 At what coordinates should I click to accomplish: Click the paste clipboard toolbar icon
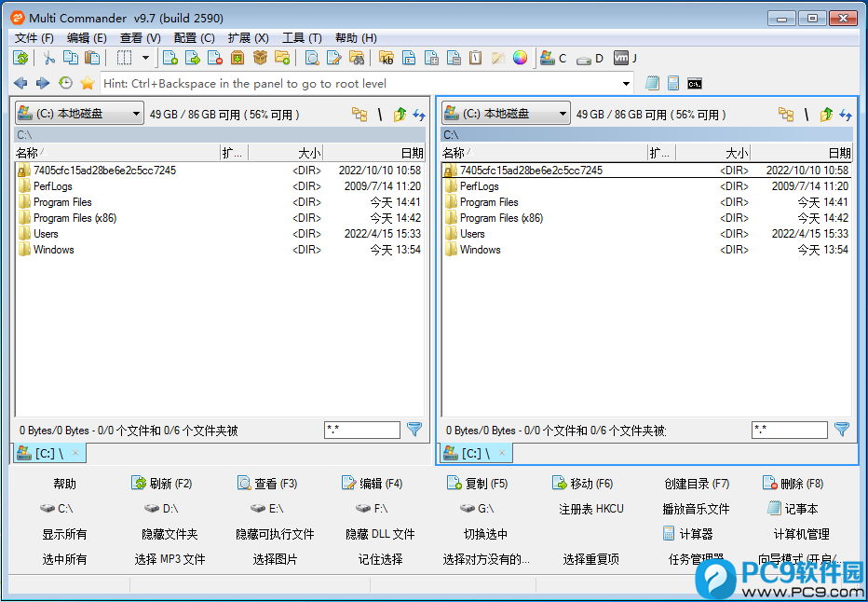pyautogui.click(x=92, y=58)
